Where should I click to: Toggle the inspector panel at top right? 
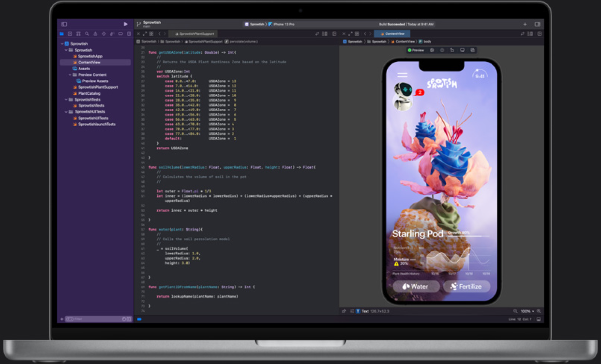click(x=537, y=24)
